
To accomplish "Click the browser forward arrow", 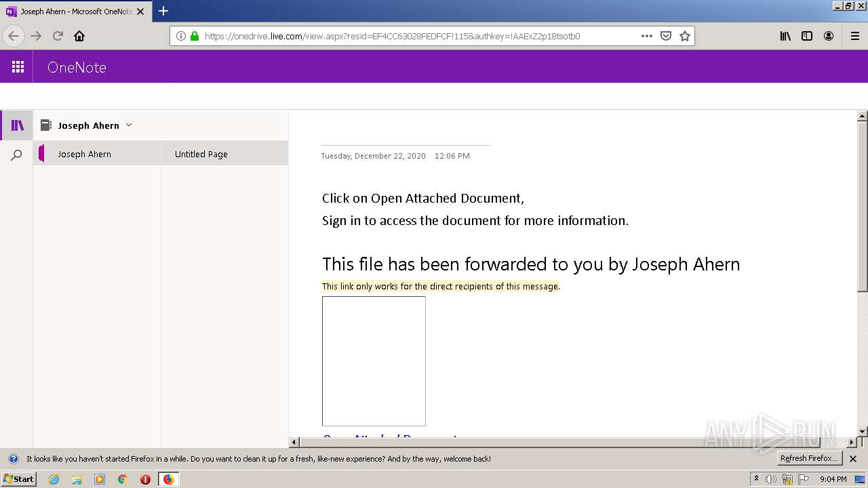I will (36, 36).
